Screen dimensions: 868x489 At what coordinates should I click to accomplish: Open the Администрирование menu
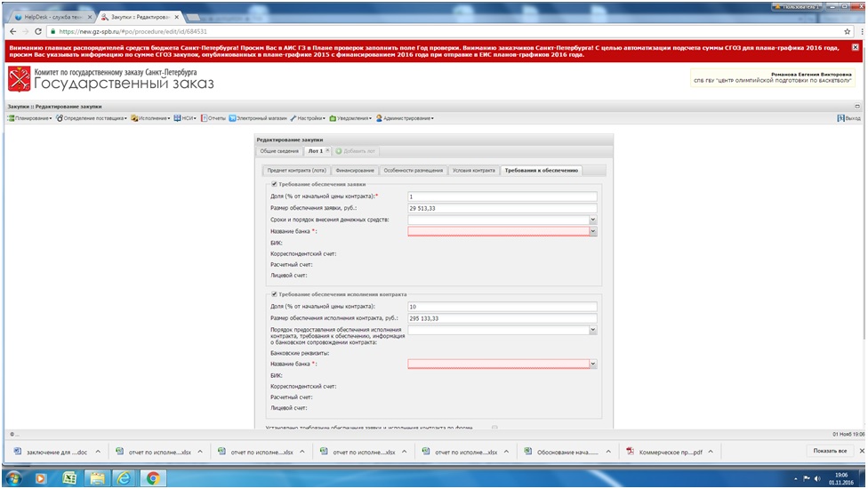[405, 118]
